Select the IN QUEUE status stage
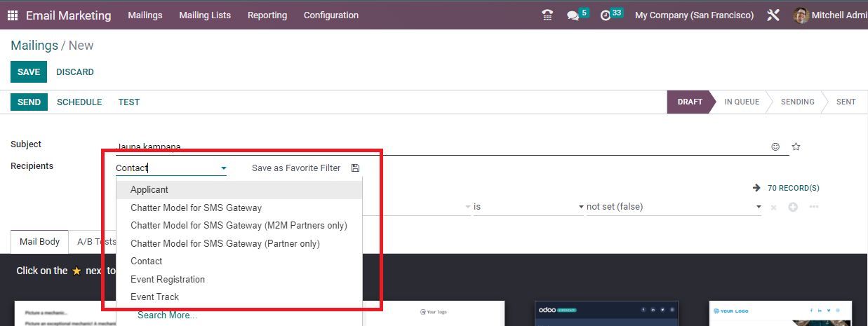The height and width of the screenshot is (326, 868). click(742, 102)
